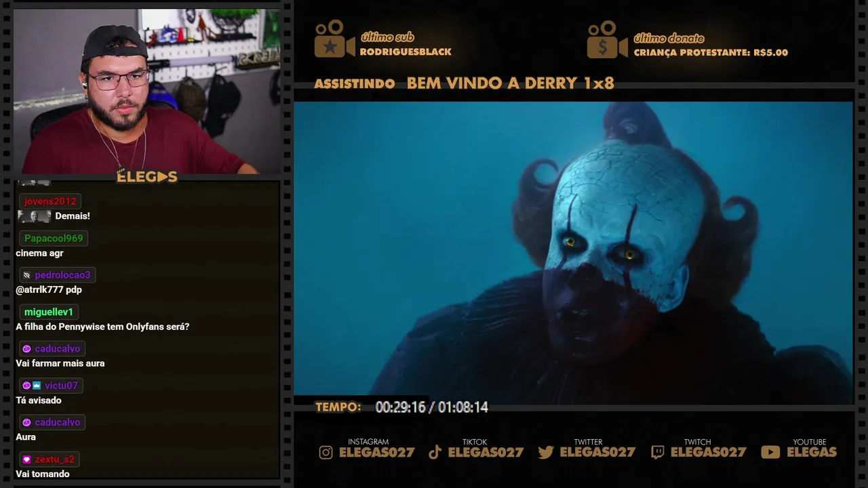Open chat user victu07
The height and width of the screenshot is (488, 868).
[62, 386]
